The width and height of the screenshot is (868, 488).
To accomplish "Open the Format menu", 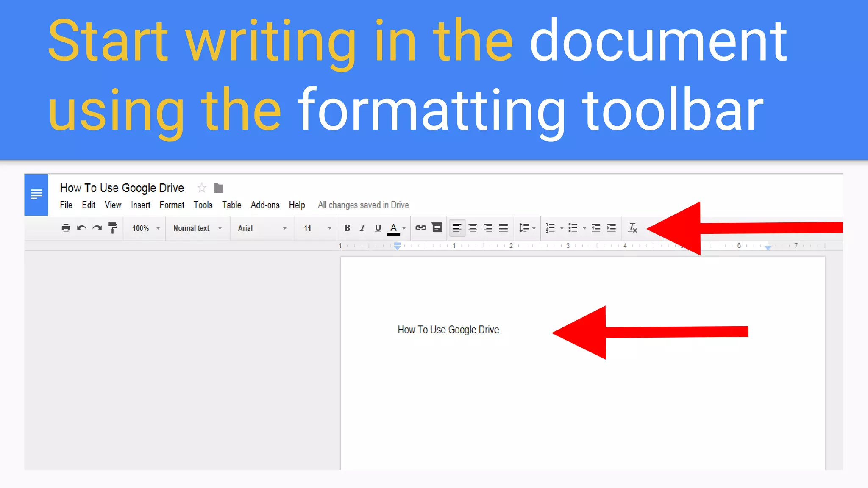I will tap(172, 205).
